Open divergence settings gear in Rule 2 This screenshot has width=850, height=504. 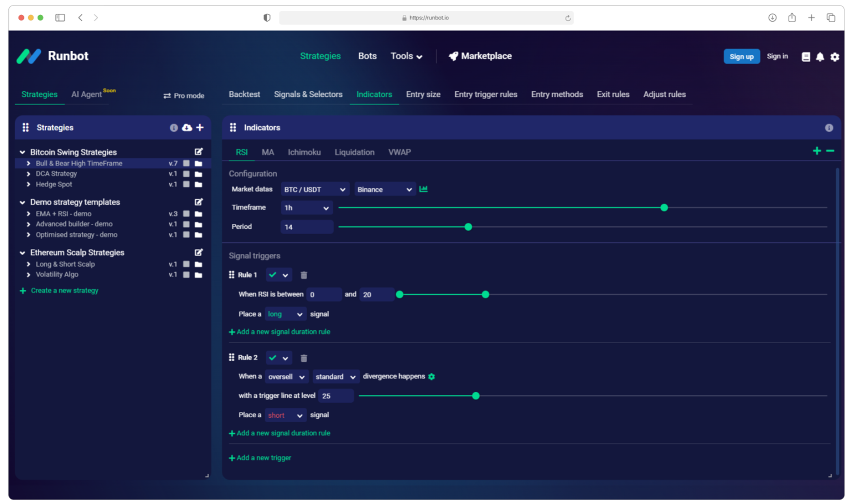[x=432, y=376]
